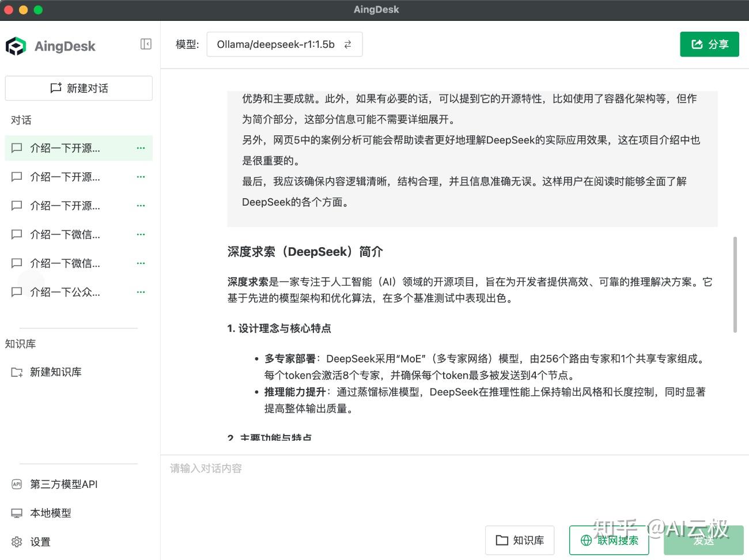Toggle the 知识库 knowledge base option
This screenshot has height=560, width=749.
click(x=519, y=540)
